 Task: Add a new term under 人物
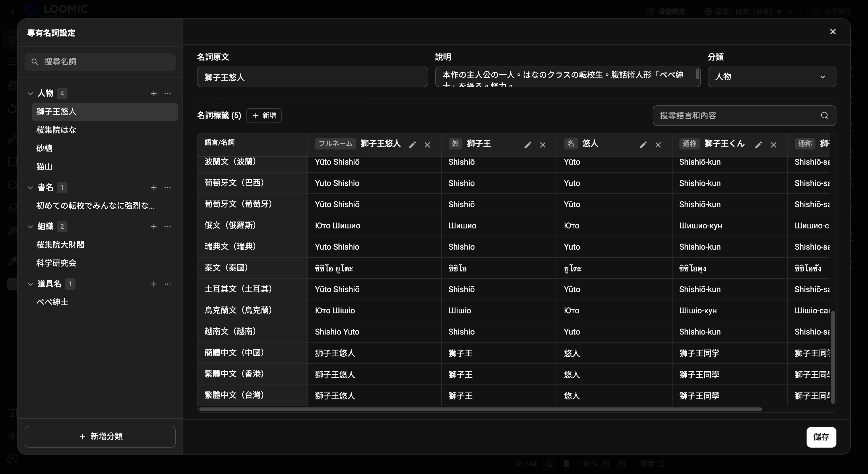[x=154, y=93]
